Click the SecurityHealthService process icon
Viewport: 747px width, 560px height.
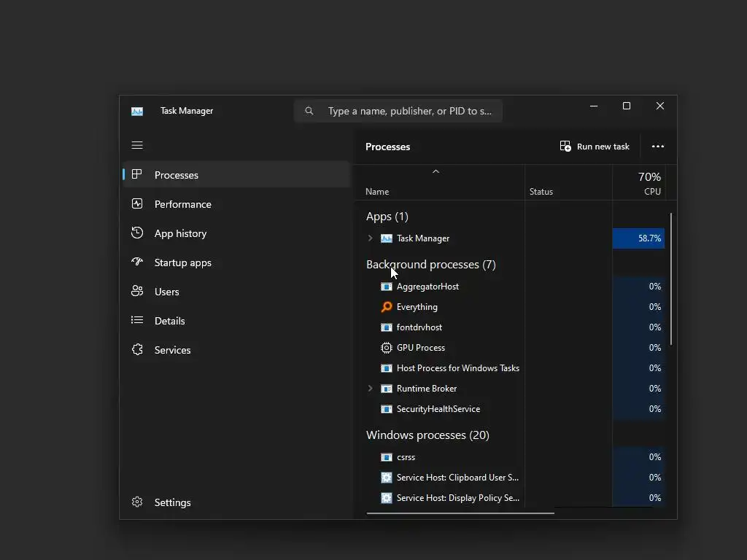click(x=387, y=409)
